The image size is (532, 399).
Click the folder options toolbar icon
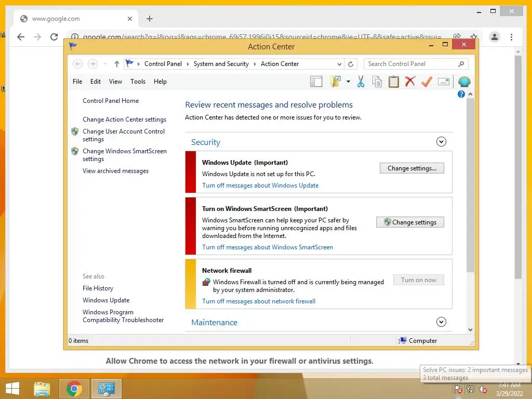pyautogui.click(x=335, y=82)
